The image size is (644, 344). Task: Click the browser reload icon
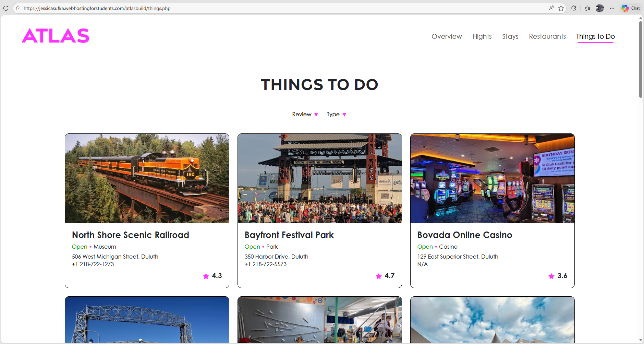pyautogui.click(x=5, y=8)
